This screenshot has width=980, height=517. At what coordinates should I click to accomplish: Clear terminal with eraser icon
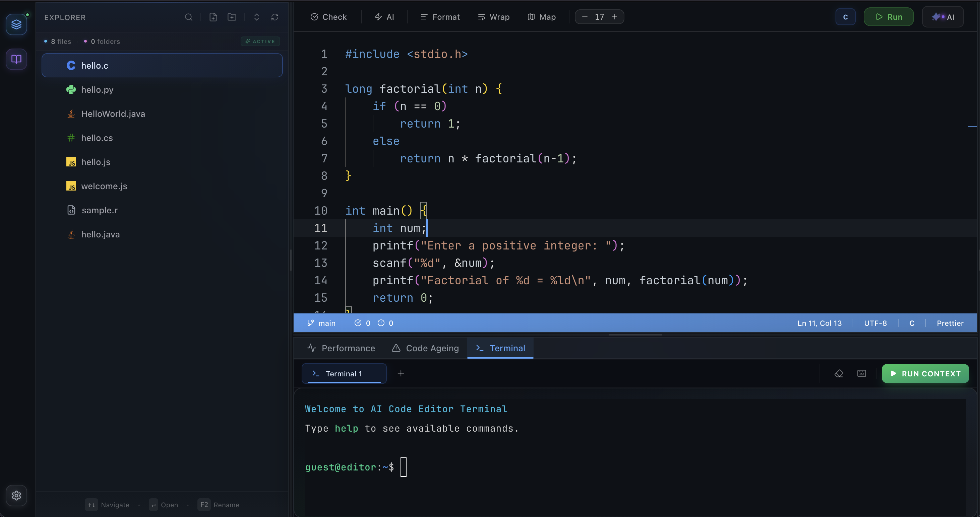point(839,374)
